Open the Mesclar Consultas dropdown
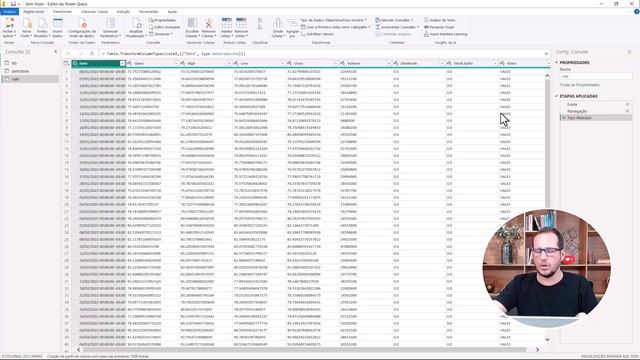640x360 pixels. (394, 20)
